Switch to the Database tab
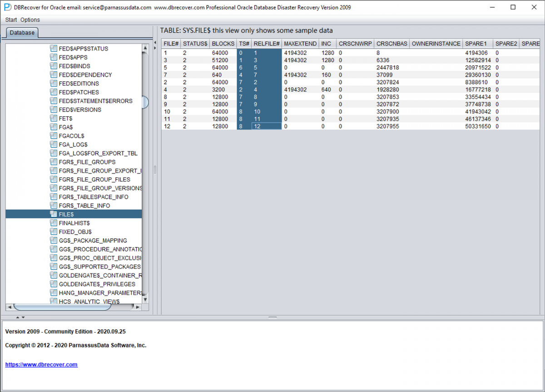Image resolution: width=545 pixels, height=392 pixels. (x=22, y=33)
